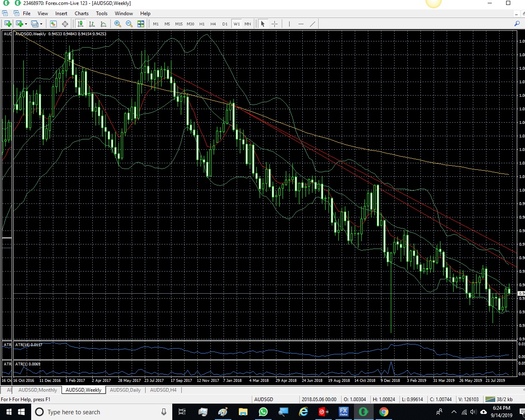Open Task View on the taskbar
This screenshot has height=420, width=525.
(182, 412)
